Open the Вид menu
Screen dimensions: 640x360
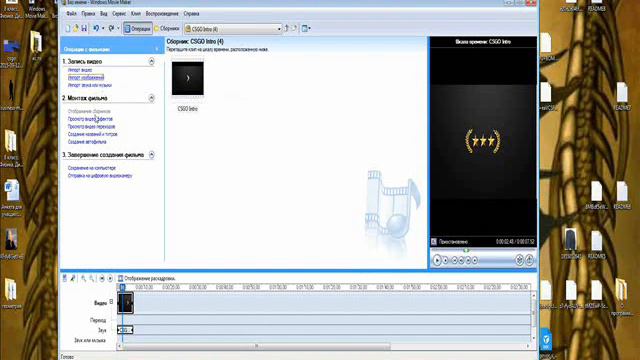(x=104, y=14)
